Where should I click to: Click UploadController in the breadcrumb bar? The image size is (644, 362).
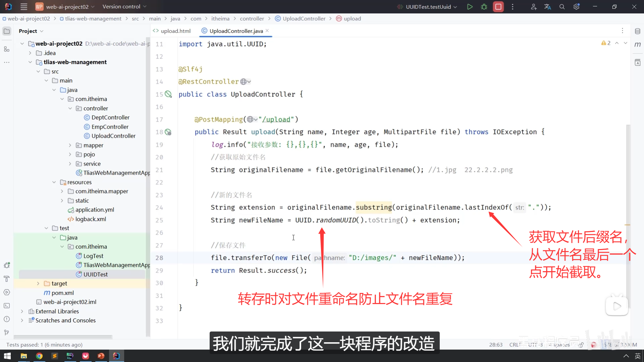[304, 19]
